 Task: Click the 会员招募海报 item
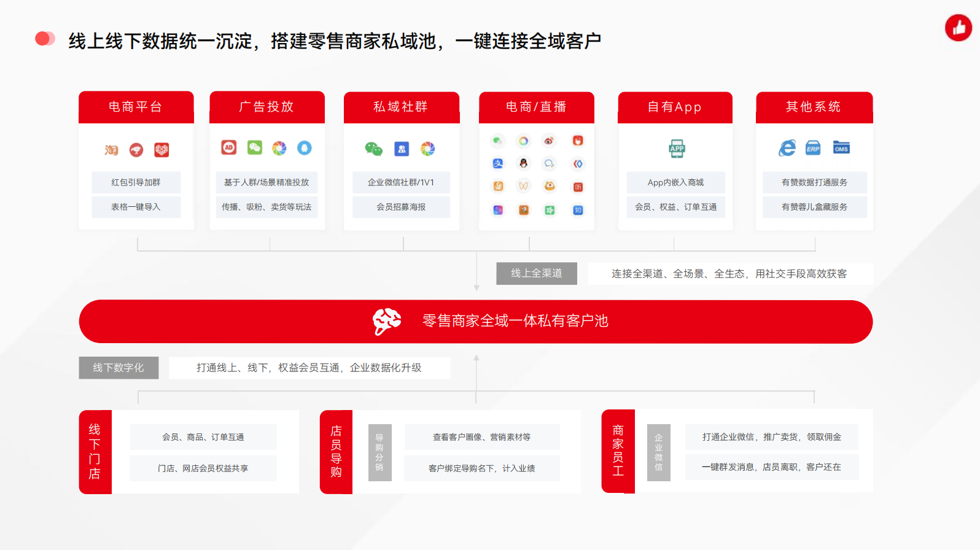401,207
